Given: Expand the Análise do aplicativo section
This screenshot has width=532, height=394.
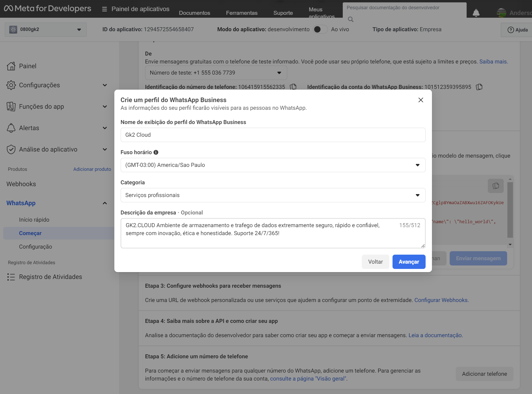Looking at the screenshot, I should (105, 149).
